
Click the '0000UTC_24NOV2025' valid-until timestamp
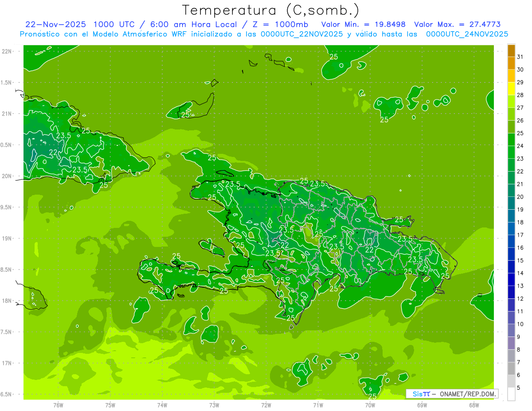click(x=467, y=34)
